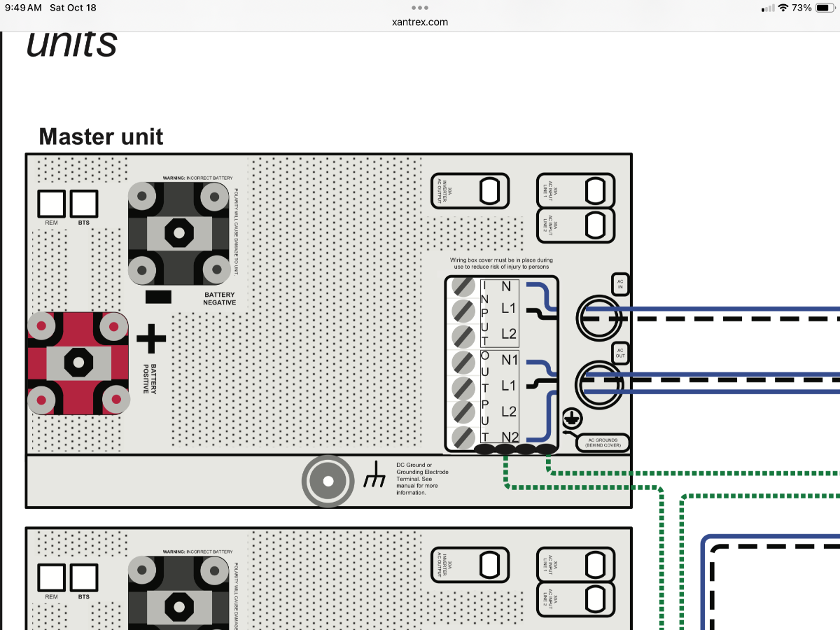The width and height of the screenshot is (840, 630).
Task: Tap the xantrex.com address bar
Action: pos(420,22)
